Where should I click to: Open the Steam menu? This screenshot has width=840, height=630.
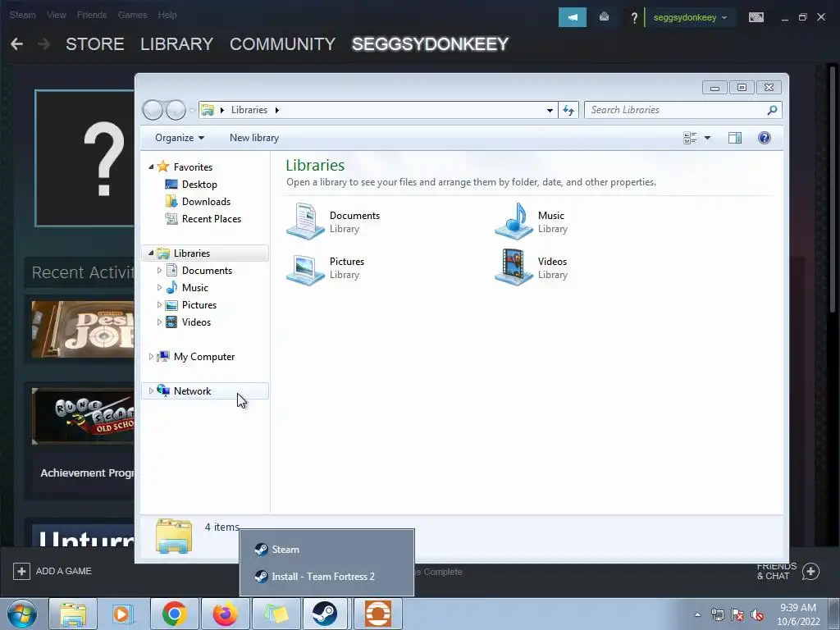22,15
